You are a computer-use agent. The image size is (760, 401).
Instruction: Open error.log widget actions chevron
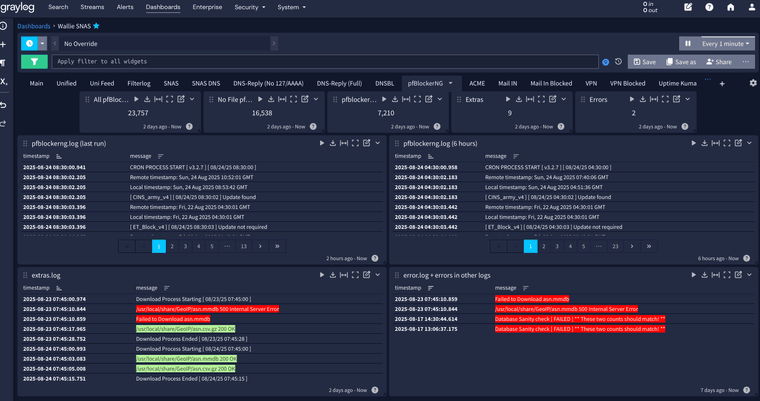749,275
